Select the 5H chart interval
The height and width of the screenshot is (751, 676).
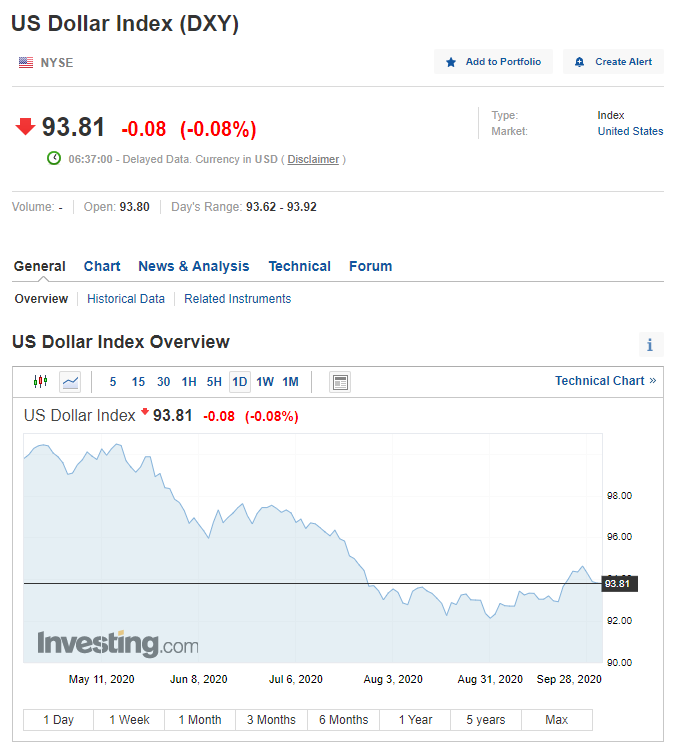(214, 381)
